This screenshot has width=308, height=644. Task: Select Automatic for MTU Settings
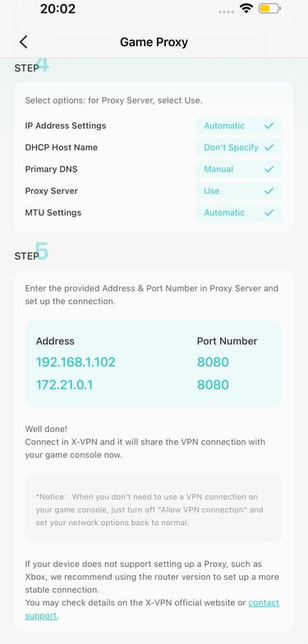238,213
